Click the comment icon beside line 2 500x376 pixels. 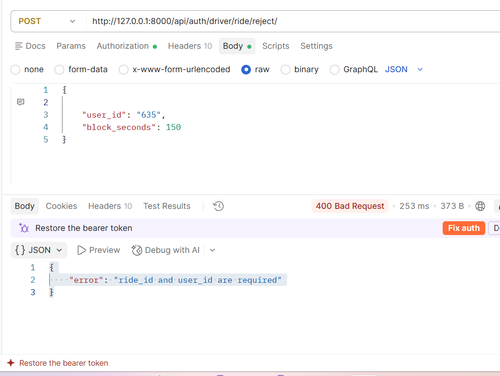pos(21,102)
